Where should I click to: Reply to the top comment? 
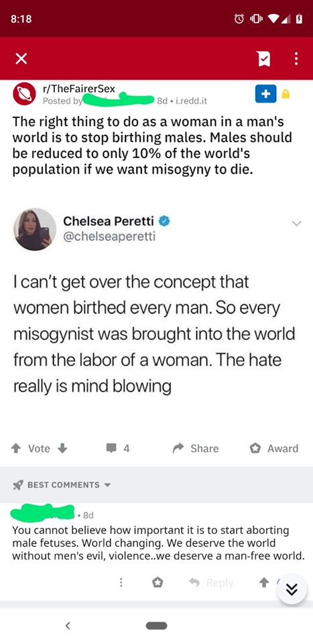click(211, 583)
